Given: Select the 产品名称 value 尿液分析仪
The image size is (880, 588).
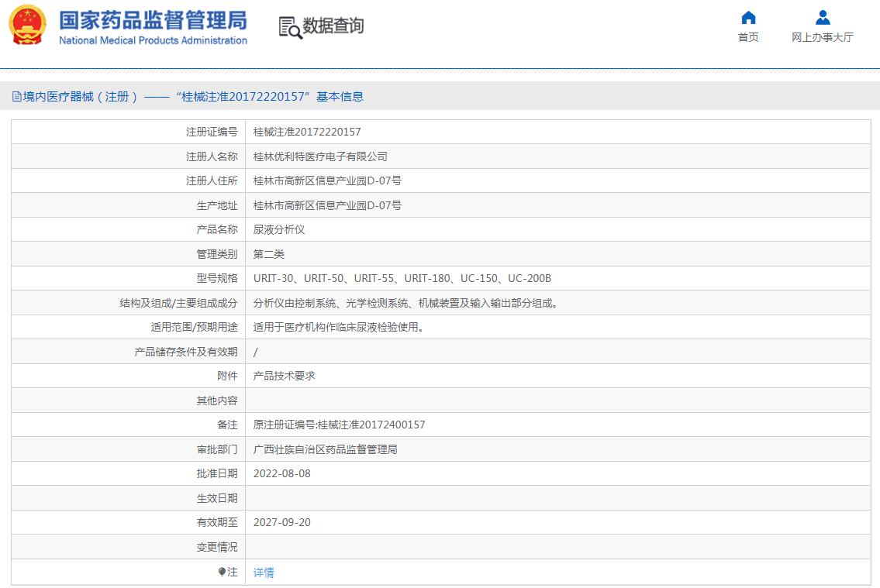Looking at the screenshot, I should 280,229.
